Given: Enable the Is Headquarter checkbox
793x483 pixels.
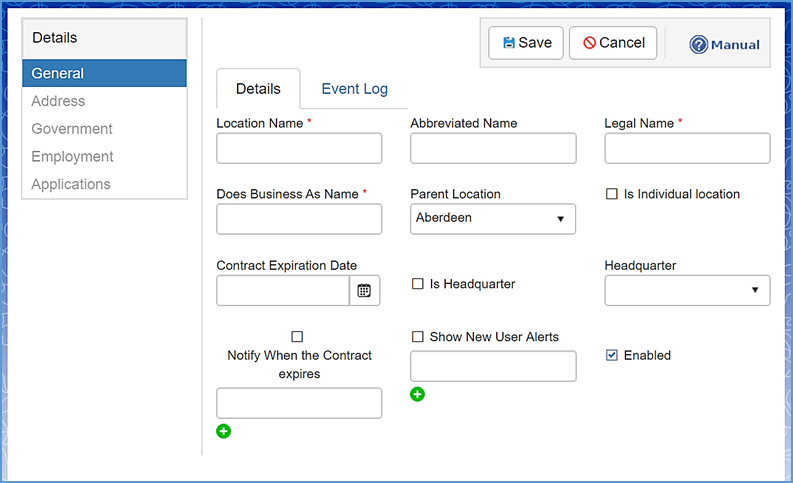Looking at the screenshot, I should pos(418,284).
